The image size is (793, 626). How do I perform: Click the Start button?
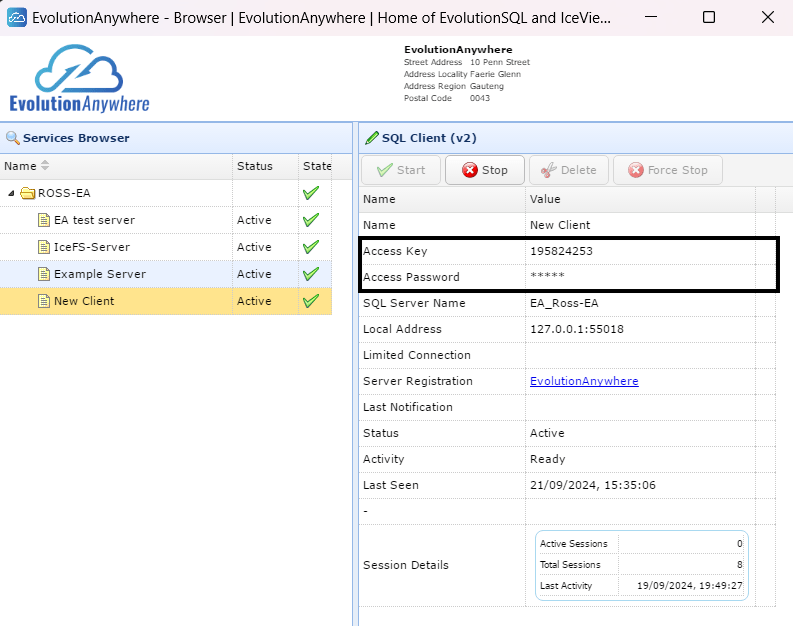(401, 170)
